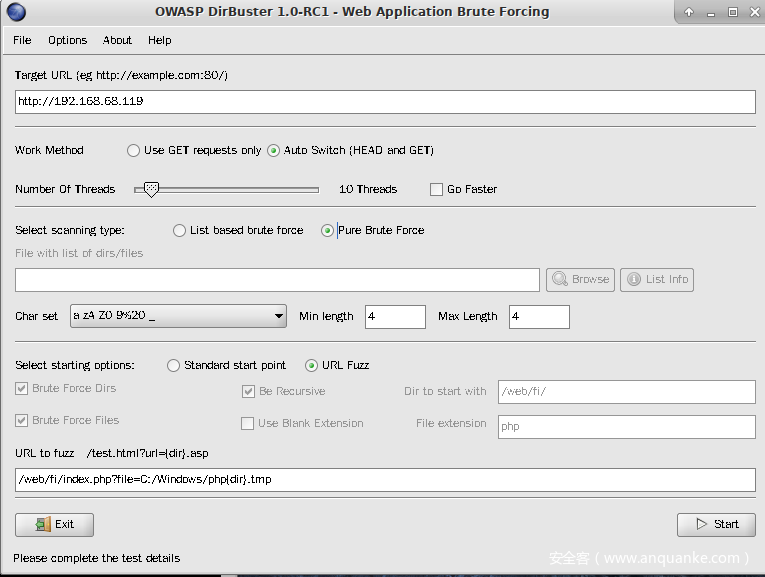Maximize the DirBuster window
Screen dimensions: 765x577
click(x=732, y=12)
